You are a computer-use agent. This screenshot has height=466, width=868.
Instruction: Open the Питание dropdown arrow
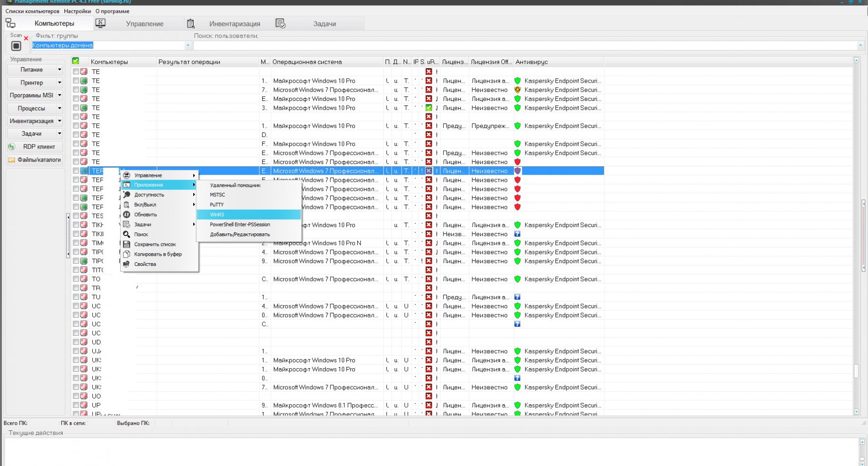coord(59,70)
